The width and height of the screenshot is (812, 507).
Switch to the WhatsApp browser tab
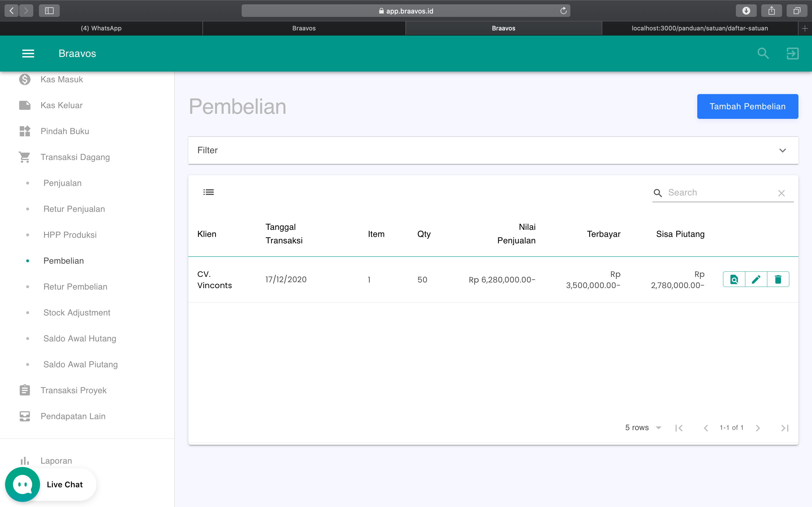coord(101,28)
